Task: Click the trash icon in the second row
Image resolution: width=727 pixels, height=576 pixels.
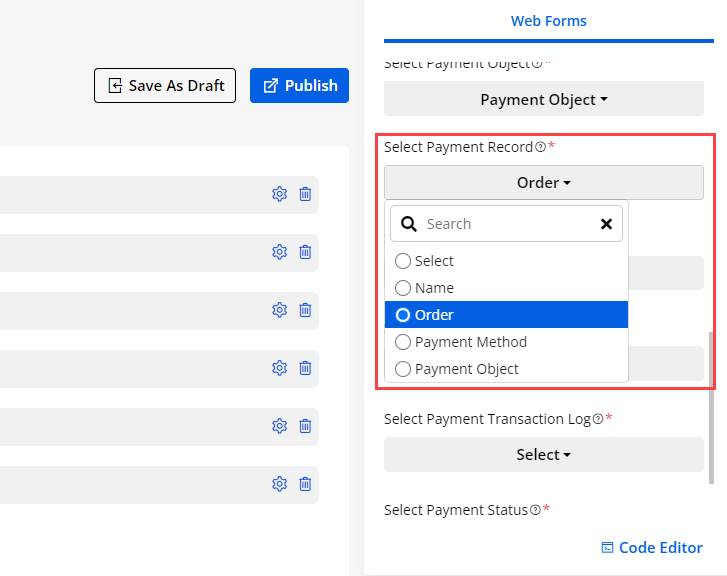Action: pos(305,252)
